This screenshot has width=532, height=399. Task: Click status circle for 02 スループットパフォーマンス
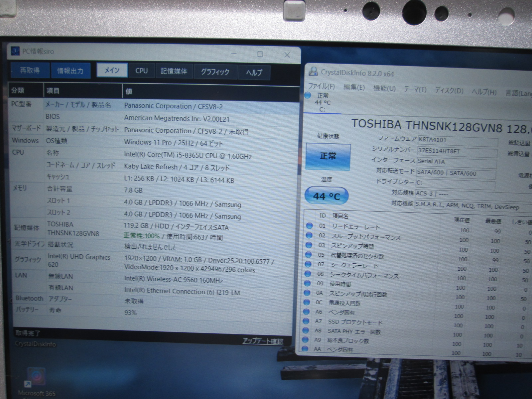point(309,235)
